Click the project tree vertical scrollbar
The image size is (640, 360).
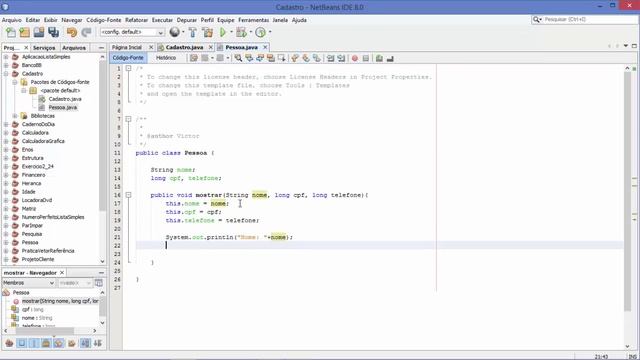[102, 137]
